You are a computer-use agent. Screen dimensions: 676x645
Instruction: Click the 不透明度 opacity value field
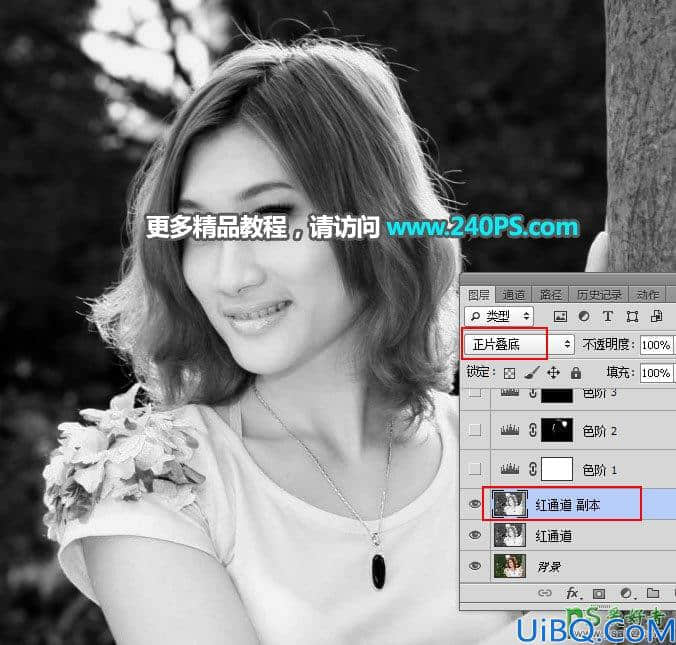pyautogui.click(x=656, y=345)
